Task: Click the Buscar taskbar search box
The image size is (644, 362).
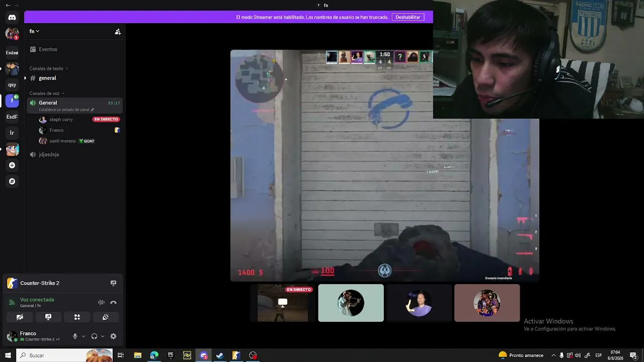Action: click(64, 355)
